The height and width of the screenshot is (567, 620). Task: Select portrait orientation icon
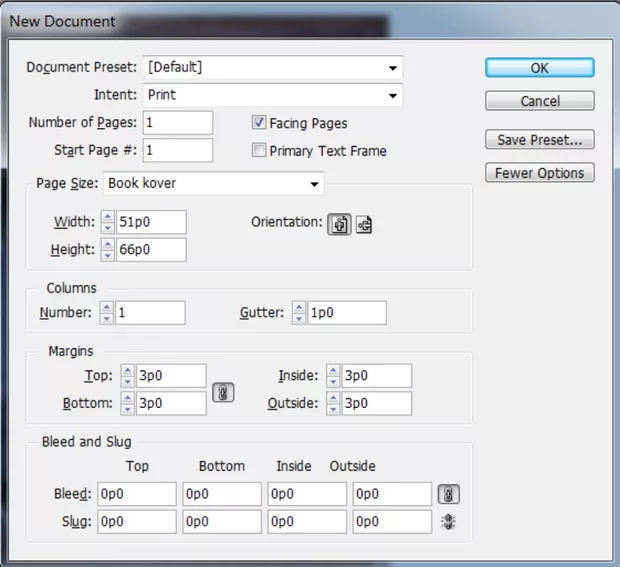click(339, 225)
